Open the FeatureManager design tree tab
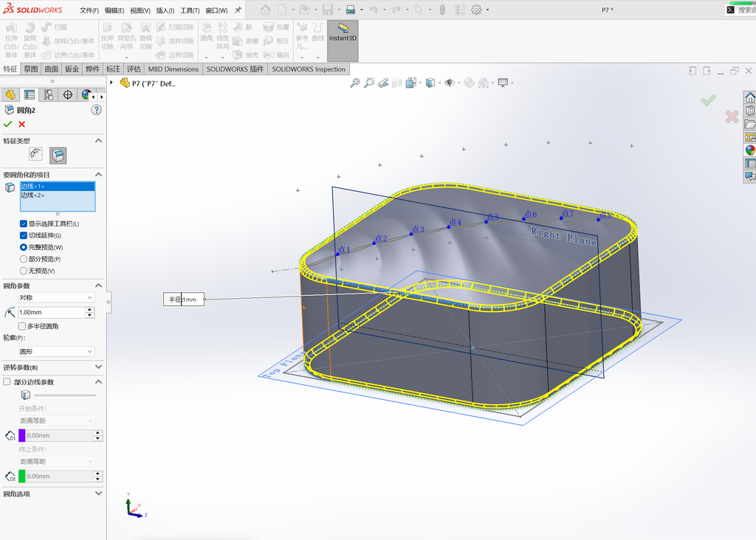756x540 pixels. pos(10,95)
